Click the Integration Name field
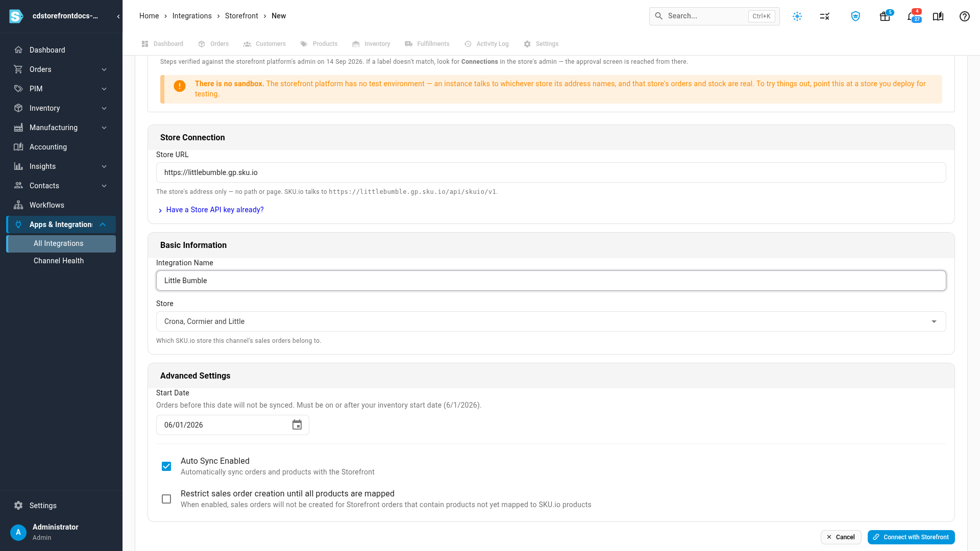Image resolution: width=980 pixels, height=551 pixels. (x=551, y=281)
